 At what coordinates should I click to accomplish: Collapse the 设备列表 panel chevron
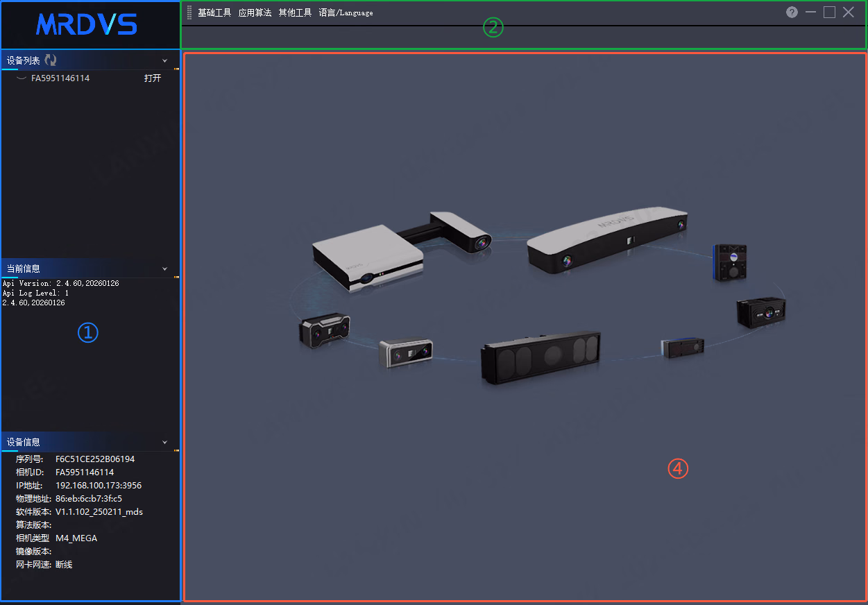pos(165,61)
